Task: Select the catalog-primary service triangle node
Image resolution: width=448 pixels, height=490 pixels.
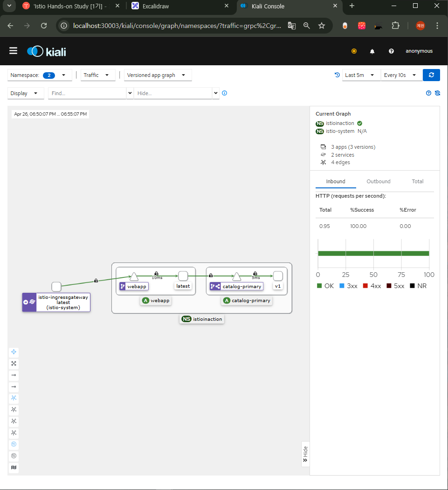Action: point(237,276)
